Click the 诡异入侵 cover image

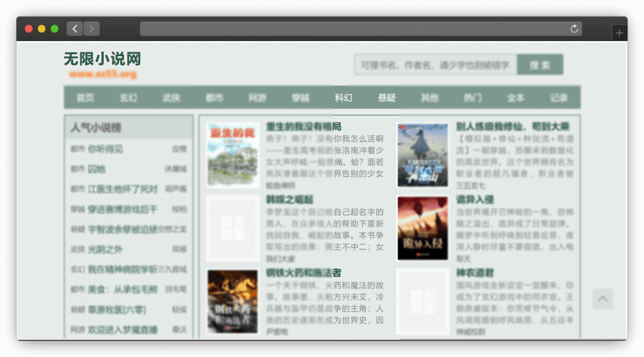point(423,229)
